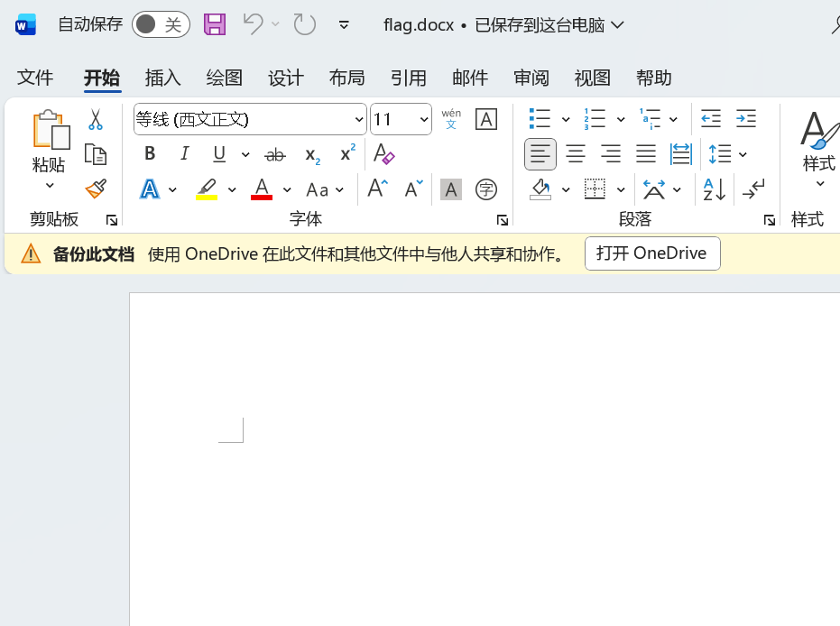This screenshot has height=626, width=840.
Task: Click the Increase Indent icon
Action: 746,119
